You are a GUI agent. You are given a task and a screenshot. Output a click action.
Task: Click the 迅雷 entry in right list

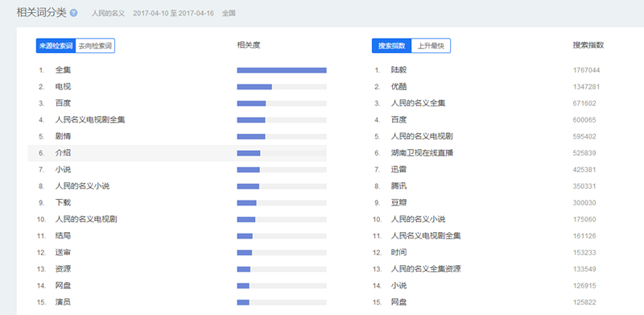coord(398,169)
